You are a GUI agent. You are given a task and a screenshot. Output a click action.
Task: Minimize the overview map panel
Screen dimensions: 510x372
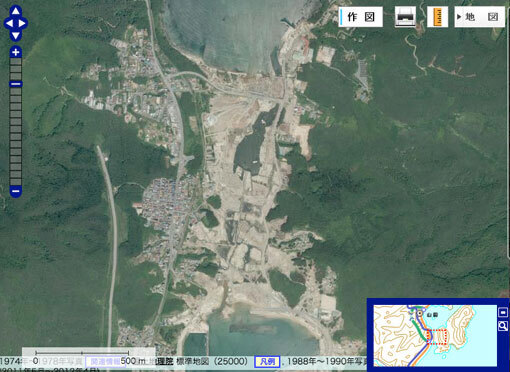point(503,312)
